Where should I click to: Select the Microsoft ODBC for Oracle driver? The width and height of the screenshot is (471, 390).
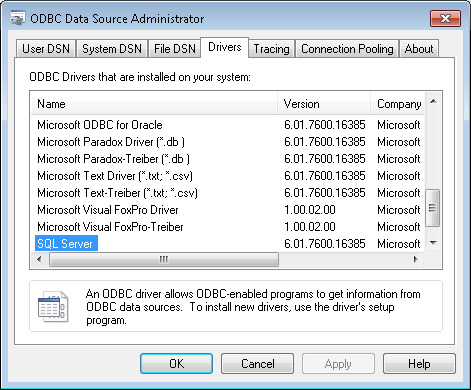pyautogui.click(x=100, y=125)
